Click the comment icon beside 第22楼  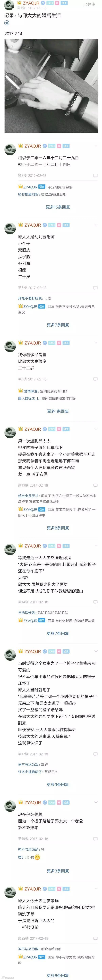pos(96,939)
